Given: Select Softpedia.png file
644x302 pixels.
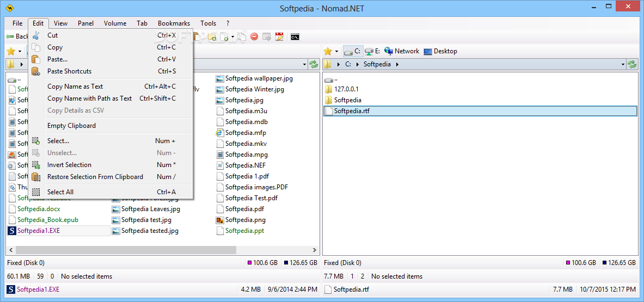Looking at the screenshot, I should [x=241, y=220].
